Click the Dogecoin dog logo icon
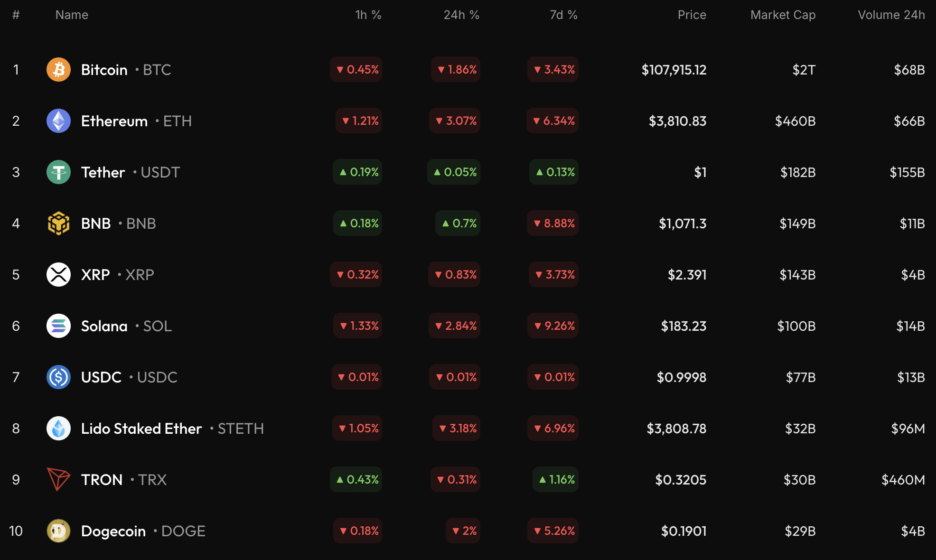 pyautogui.click(x=58, y=531)
